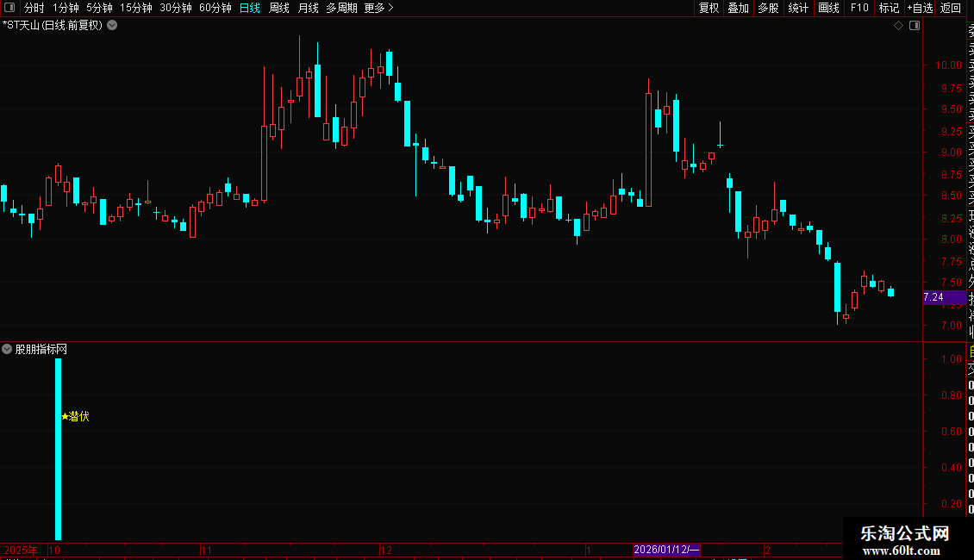The height and width of the screenshot is (560, 974).
Task: Select the 30分钟 period
Action: [175, 8]
